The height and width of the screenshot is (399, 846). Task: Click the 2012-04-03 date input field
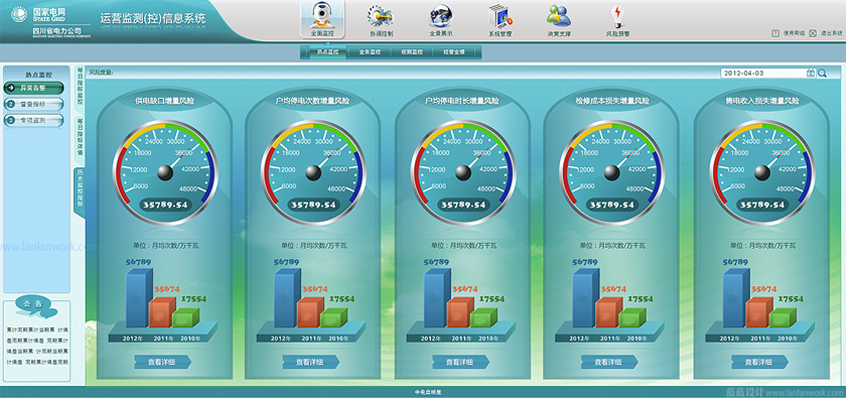tap(763, 73)
